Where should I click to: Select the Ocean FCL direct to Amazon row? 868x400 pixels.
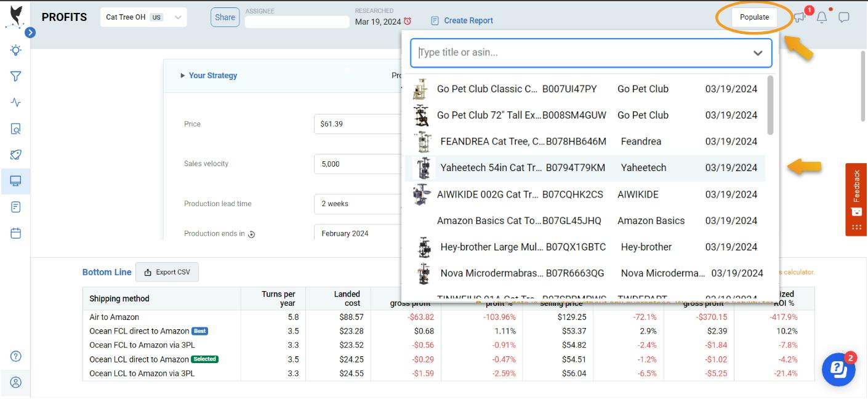point(448,331)
